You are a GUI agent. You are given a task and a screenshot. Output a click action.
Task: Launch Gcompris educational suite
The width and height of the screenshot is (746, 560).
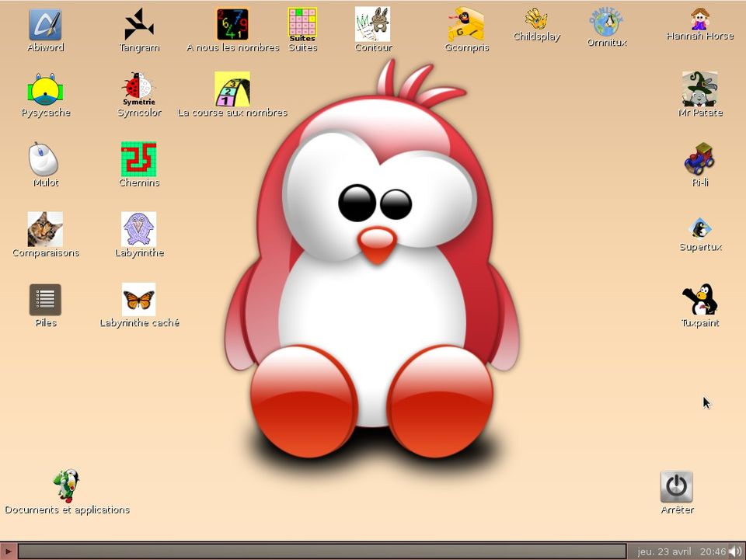tap(466, 25)
